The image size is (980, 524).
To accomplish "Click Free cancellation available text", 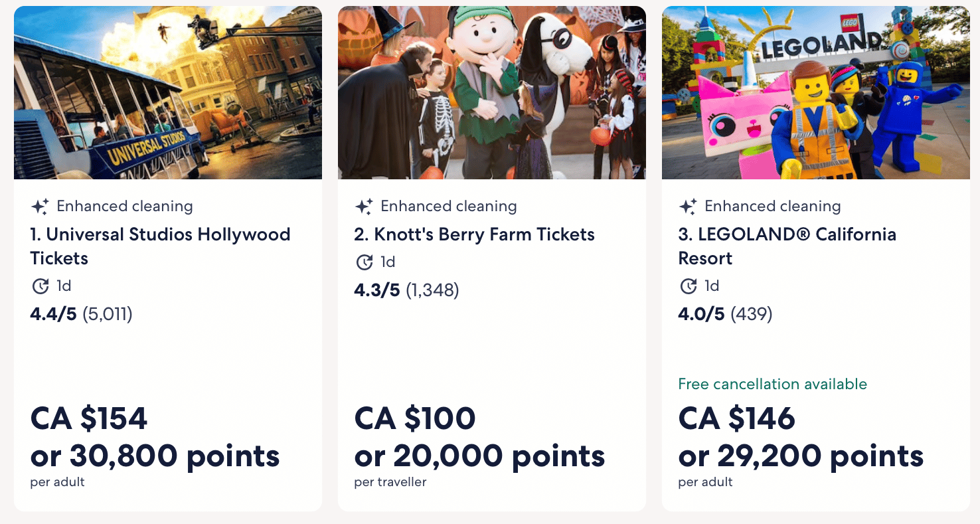I will point(772,384).
